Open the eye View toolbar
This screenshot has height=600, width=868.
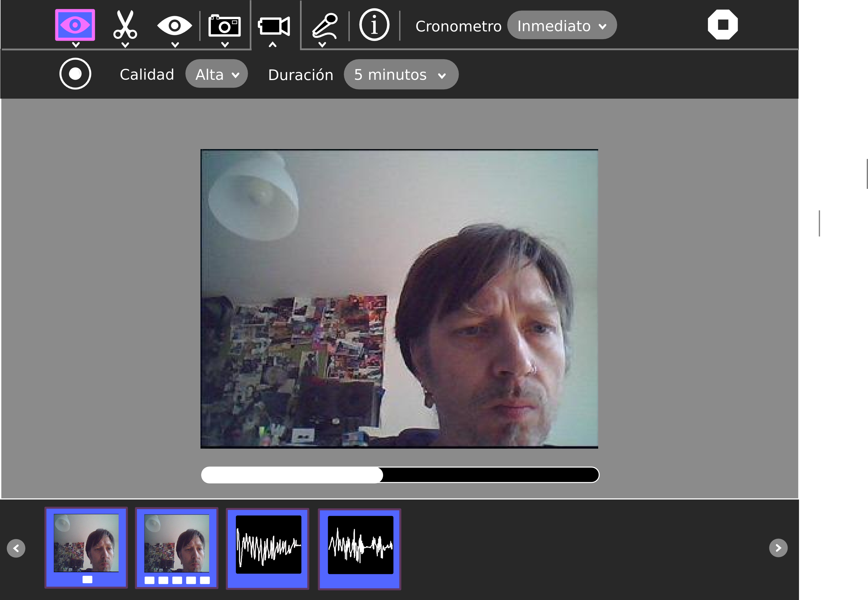click(174, 26)
